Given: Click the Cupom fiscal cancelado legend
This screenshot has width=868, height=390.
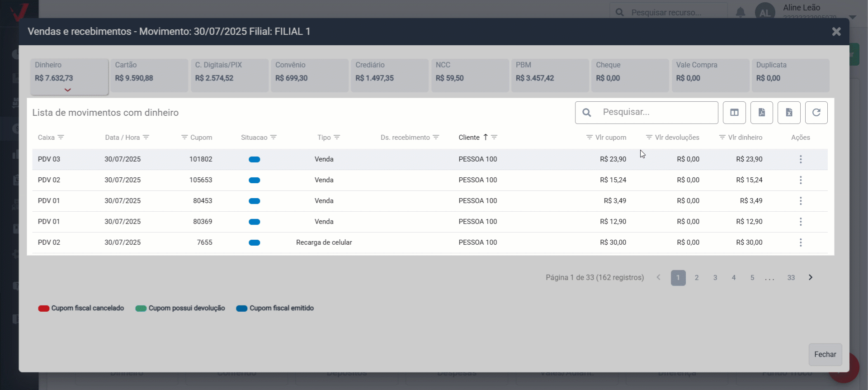Looking at the screenshot, I should point(81,308).
